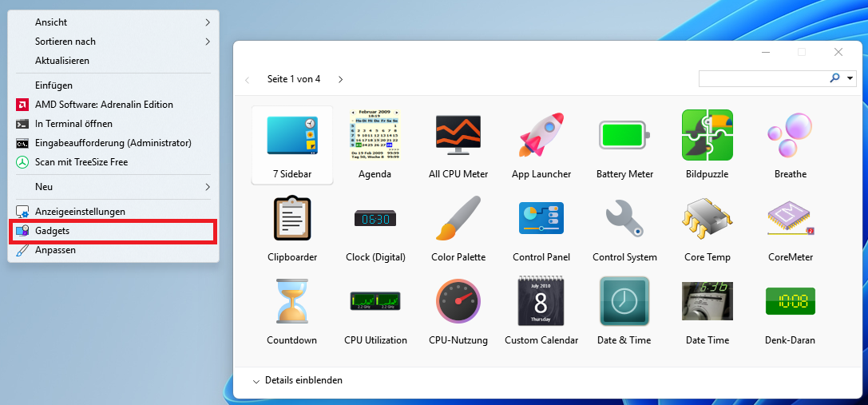The width and height of the screenshot is (868, 405).
Task: Pick the Custom Calendar gadget
Action: 541,301
